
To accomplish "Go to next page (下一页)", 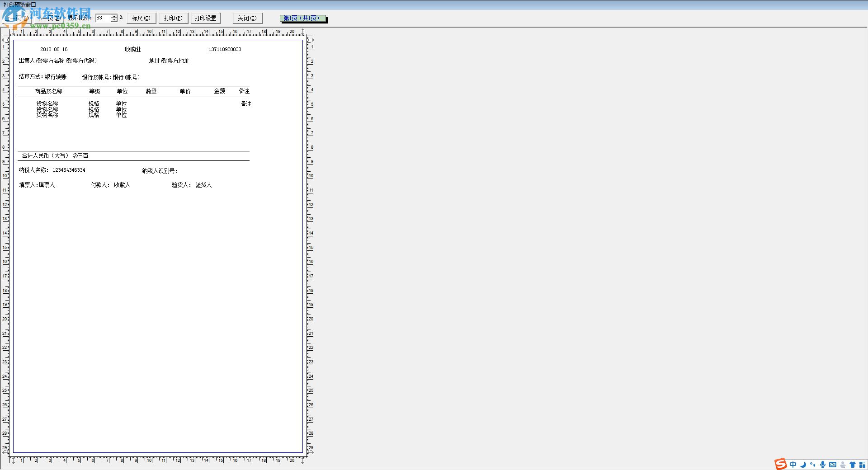I will [x=48, y=18].
